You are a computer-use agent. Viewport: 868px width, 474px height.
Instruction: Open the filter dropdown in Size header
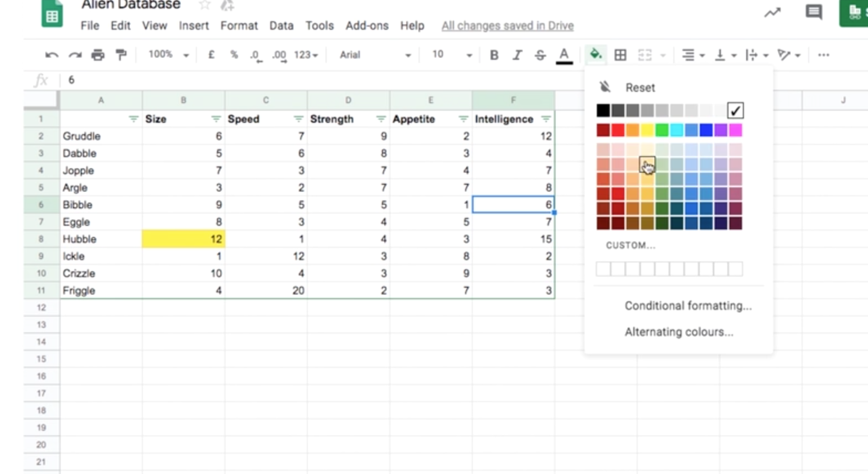pos(216,119)
